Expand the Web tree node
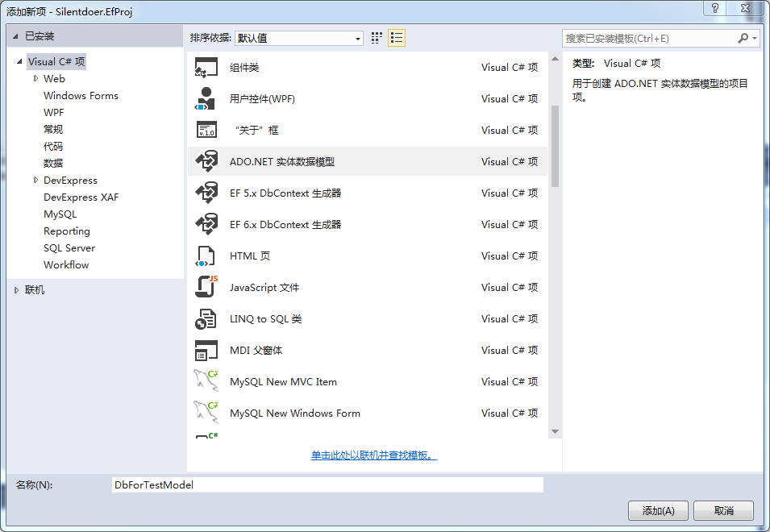The image size is (770, 532). [x=35, y=78]
